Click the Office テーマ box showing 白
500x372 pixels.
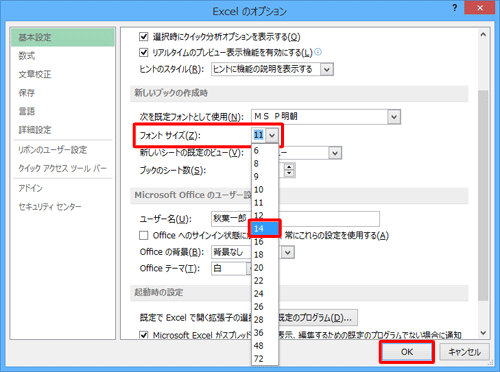coord(231,268)
